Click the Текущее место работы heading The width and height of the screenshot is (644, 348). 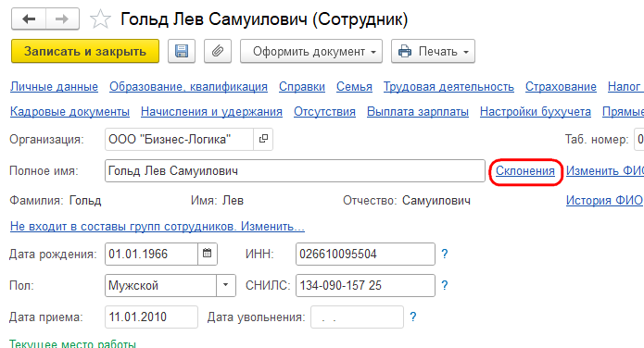tap(72, 343)
